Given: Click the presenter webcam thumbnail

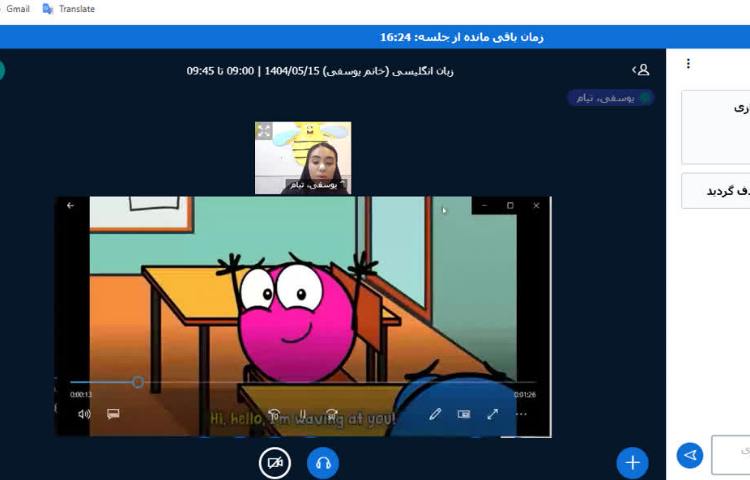Looking at the screenshot, I should 303,158.
